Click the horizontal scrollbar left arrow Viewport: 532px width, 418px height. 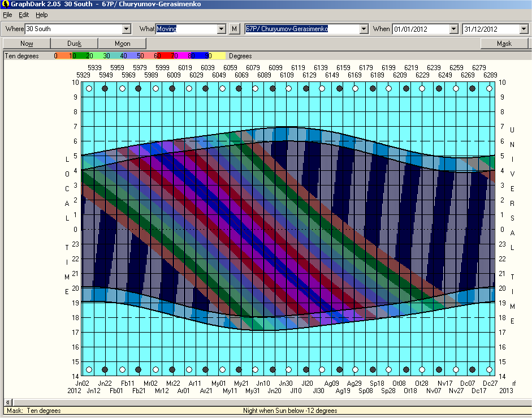(7, 402)
